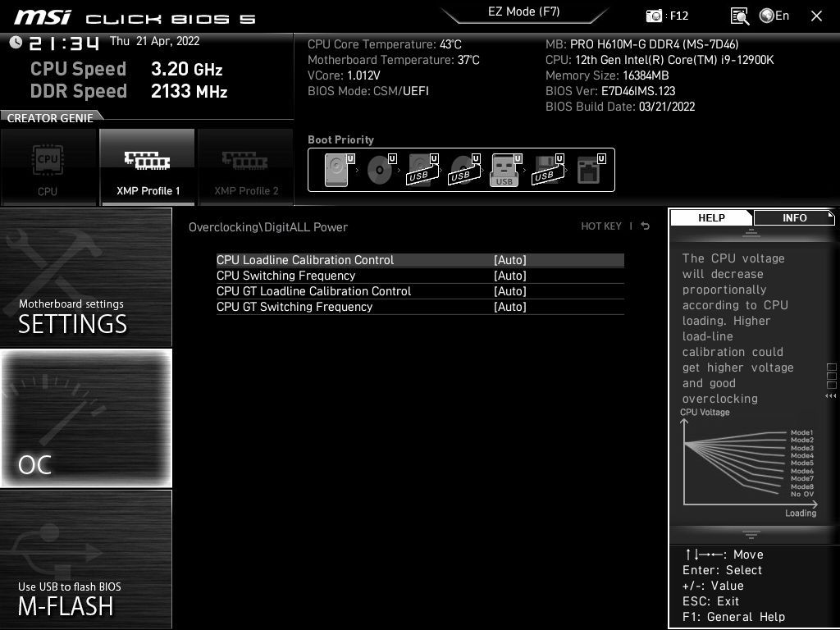This screenshot has width=840, height=630.
Task: Open CPU Switching Frequency [Auto] value
Action: (510, 276)
